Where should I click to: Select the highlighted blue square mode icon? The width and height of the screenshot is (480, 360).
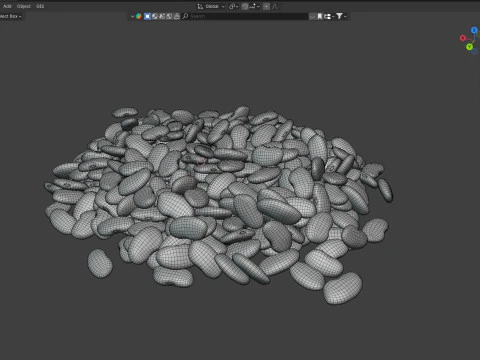[x=147, y=16]
